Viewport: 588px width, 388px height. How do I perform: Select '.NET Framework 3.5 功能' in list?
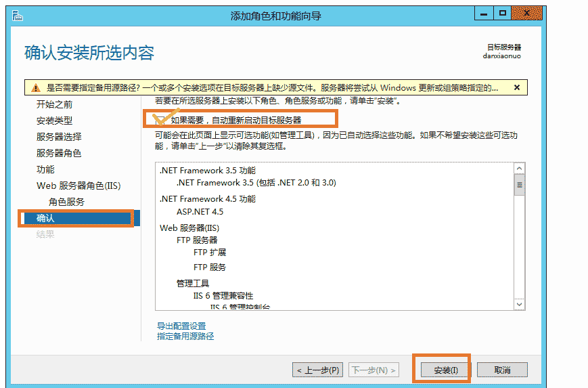coord(207,171)
